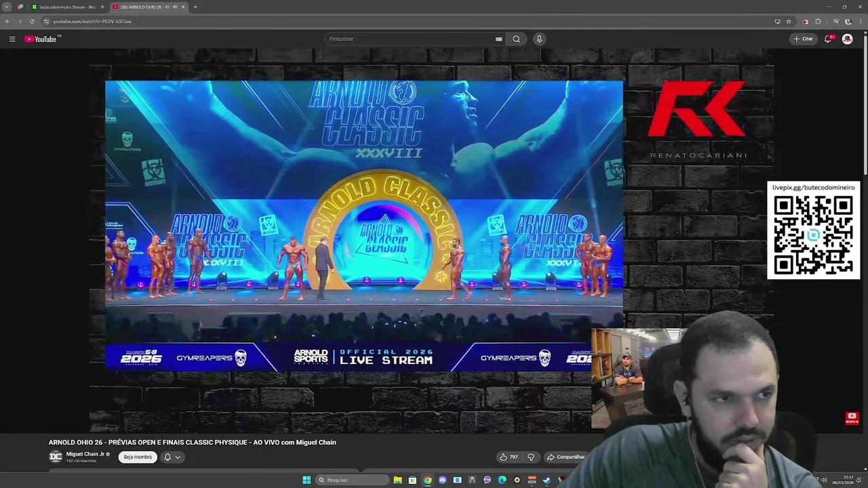Expand the notification bell subscription dropdown
Viewport: 868px width, 488px height.
click(x=172, y=457)
